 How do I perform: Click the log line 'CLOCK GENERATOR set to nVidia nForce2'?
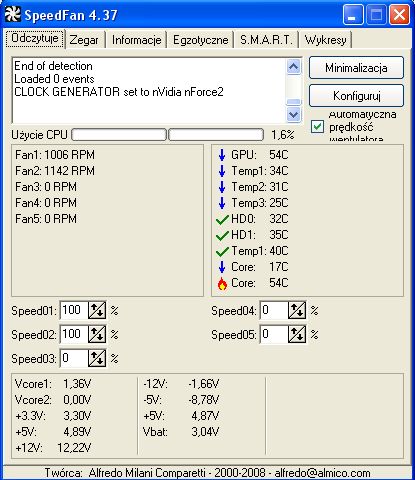[x=119, y=92]
